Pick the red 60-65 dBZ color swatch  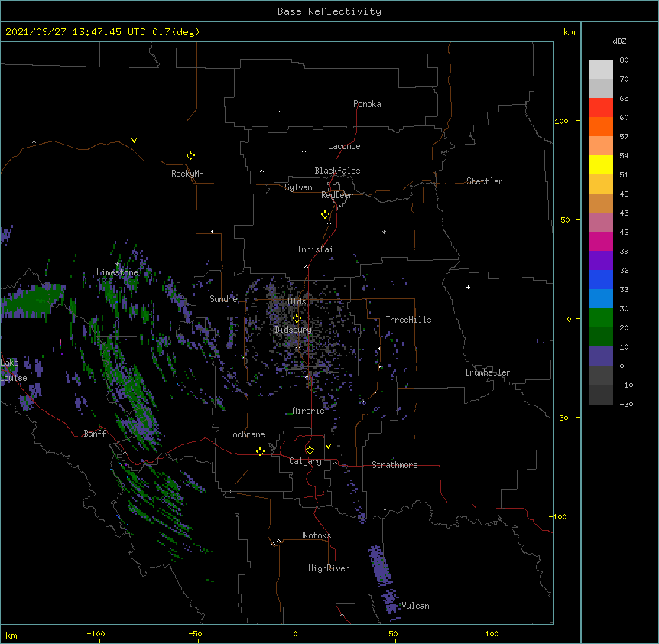tap(601, 108)
